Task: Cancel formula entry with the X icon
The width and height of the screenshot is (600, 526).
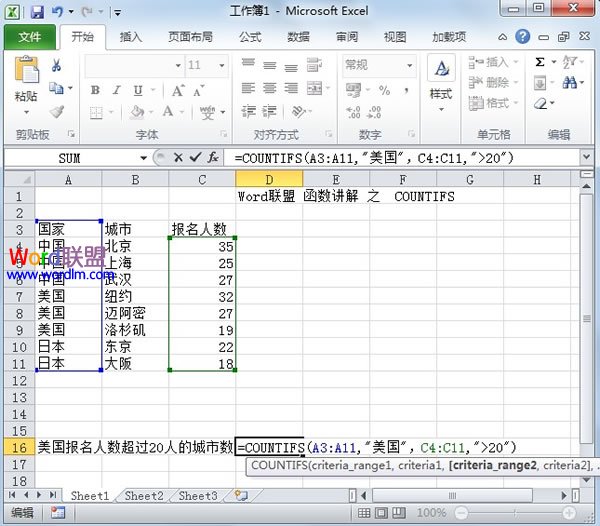Action: point(178,158)
